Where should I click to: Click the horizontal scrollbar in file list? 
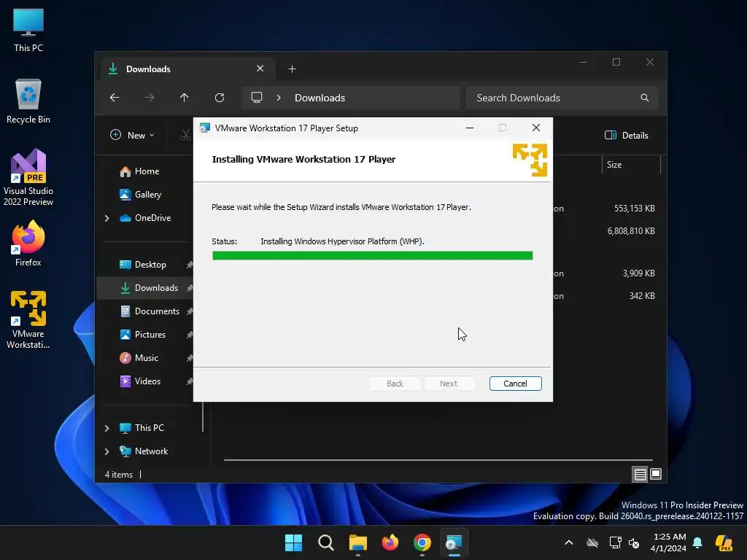[x=438, y=460]
